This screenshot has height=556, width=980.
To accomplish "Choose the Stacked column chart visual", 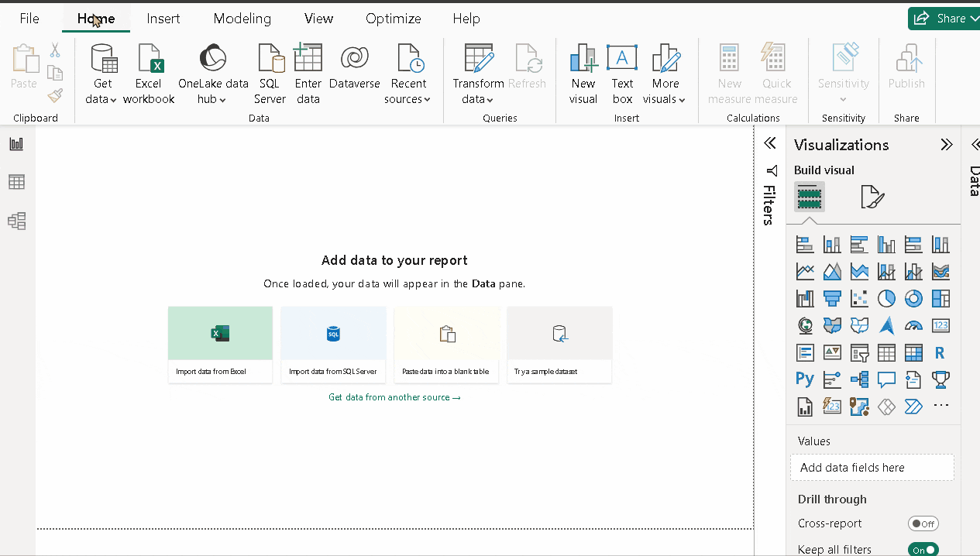I will coord(832,245).
